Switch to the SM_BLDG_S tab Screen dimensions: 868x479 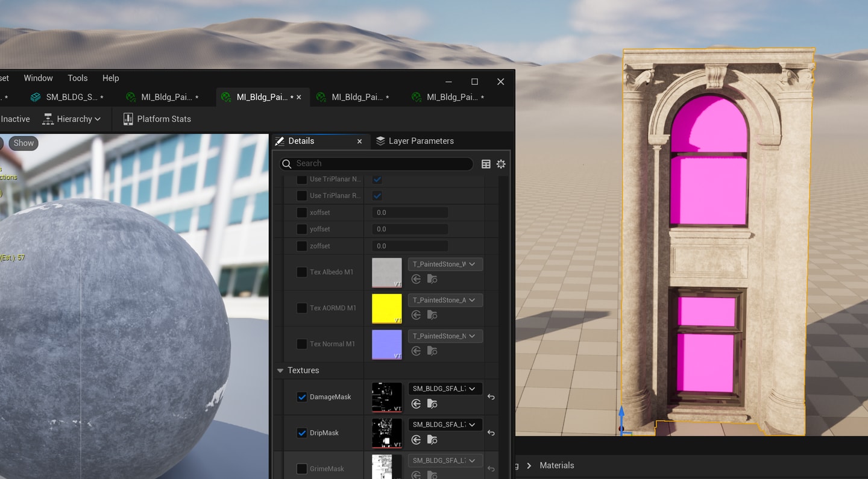68,97
